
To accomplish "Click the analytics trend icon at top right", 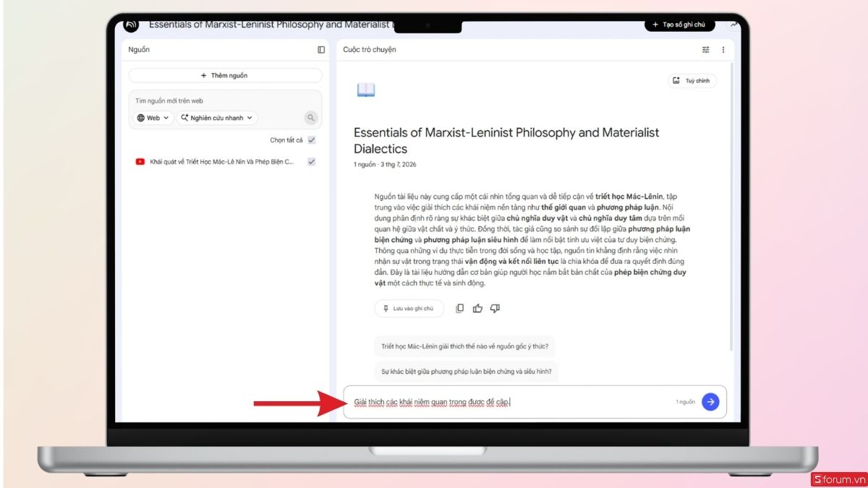I will click(734, 25).
